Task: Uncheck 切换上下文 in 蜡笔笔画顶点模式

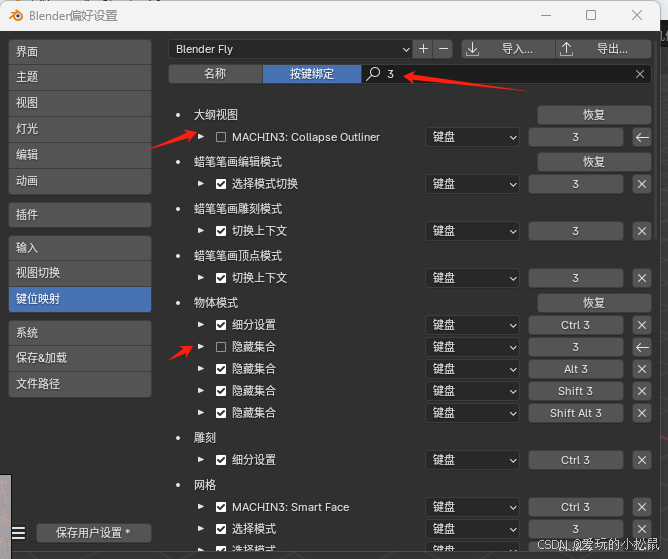Action: point(221,278)
